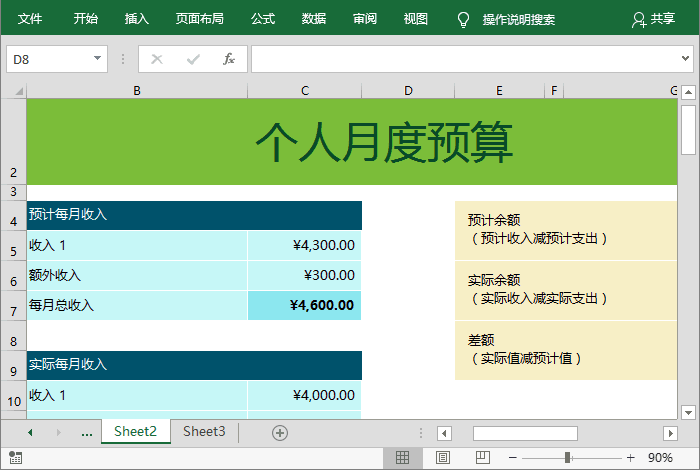Switch to Page Break Preview icon
Viewport: 700px width, 470px height.
(483, 458)
